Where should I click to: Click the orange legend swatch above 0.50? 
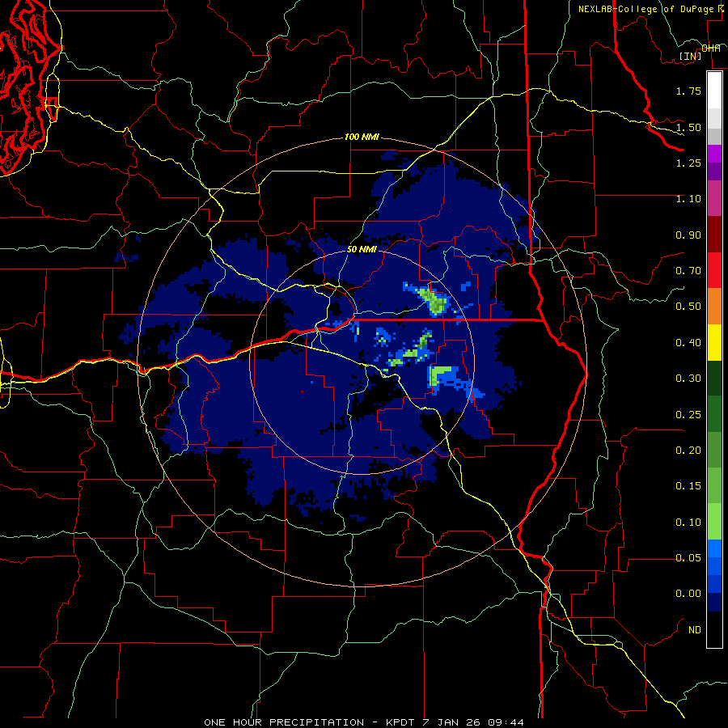coord(714,307)
